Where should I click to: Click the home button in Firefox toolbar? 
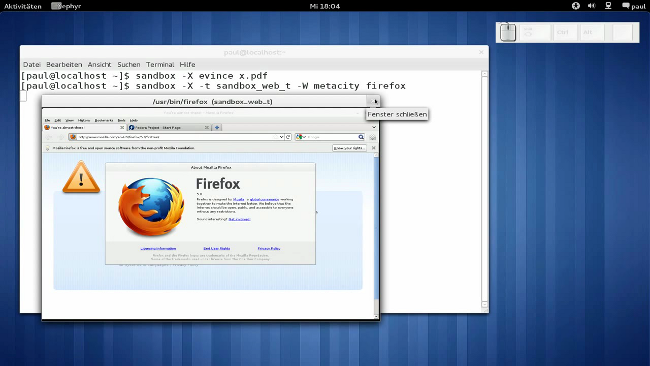(373, 137)
